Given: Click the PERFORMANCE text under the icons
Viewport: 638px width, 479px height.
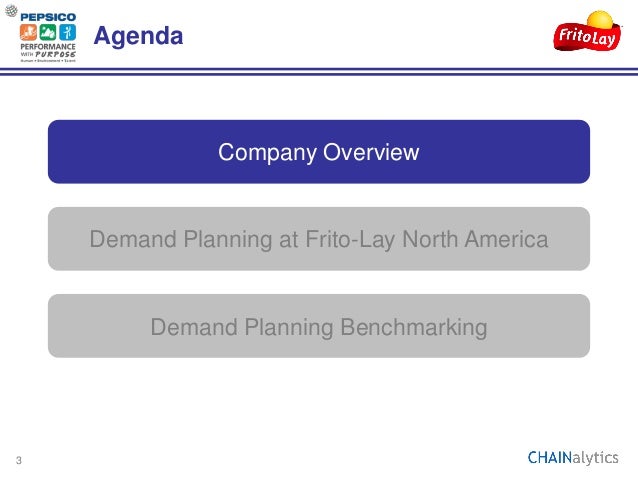Looking at the screenshot, I should [48, 46].
